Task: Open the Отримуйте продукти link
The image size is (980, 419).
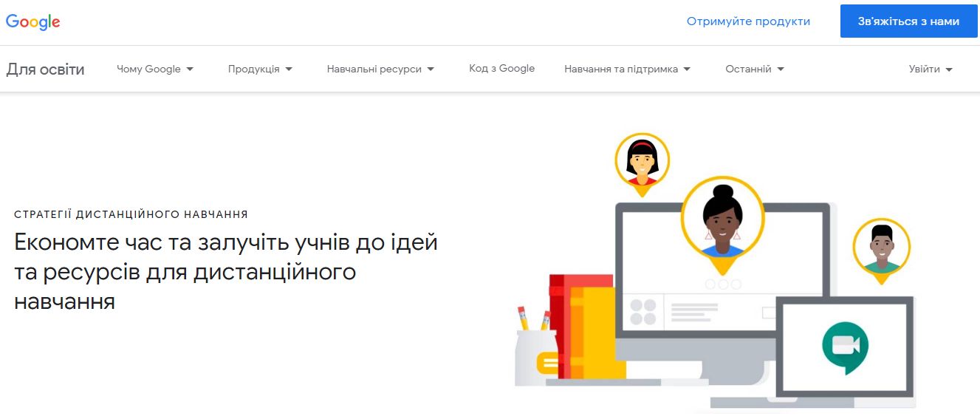Action: tap(748, 21)
